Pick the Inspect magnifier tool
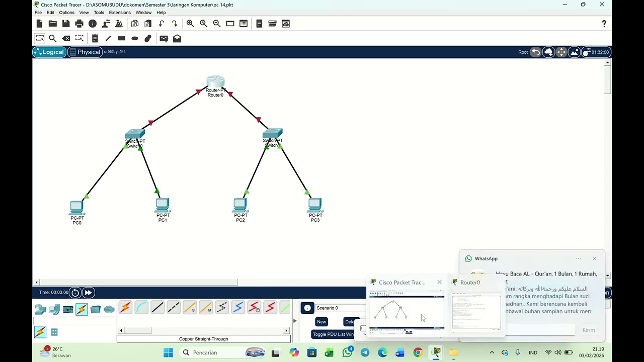This screenshot has width=644, height=362. click(x=52, y=38)
